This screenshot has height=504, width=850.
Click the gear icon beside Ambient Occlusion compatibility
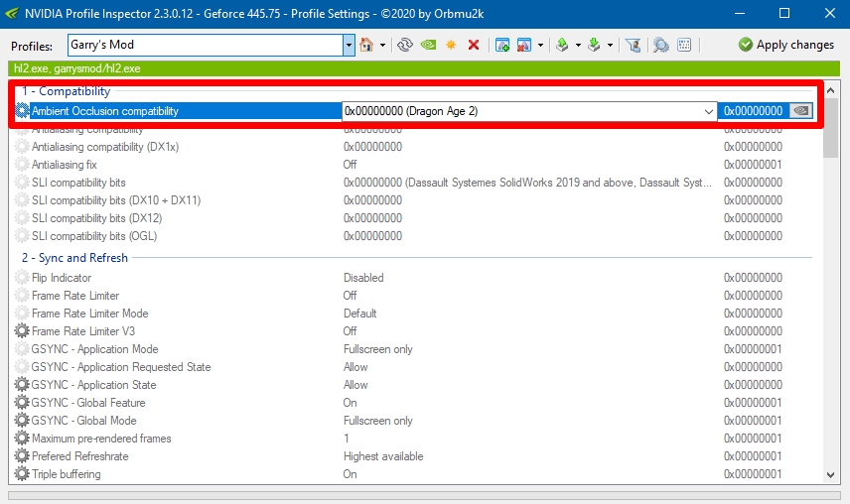[22, 111]
